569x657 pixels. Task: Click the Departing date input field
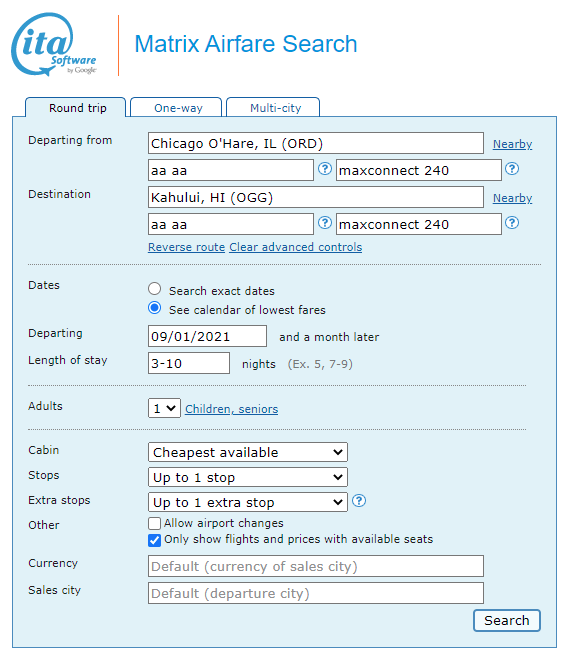point(207,336)
